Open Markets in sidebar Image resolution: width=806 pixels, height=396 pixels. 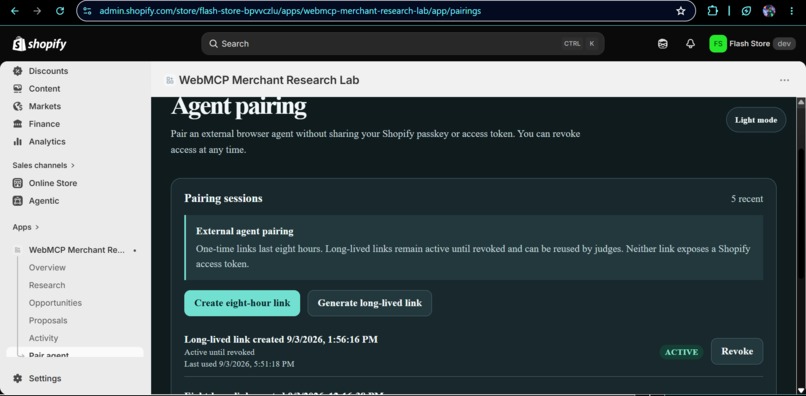(x=45, y=106)
